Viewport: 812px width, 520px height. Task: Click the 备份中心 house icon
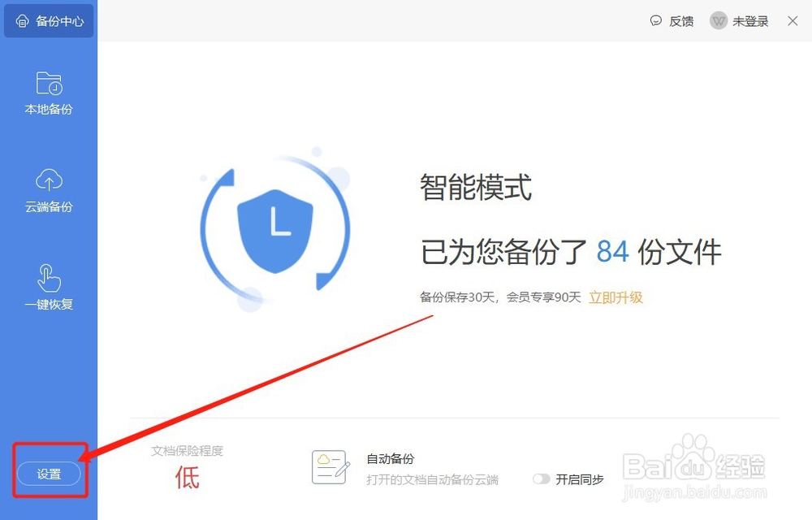(22, 20)
